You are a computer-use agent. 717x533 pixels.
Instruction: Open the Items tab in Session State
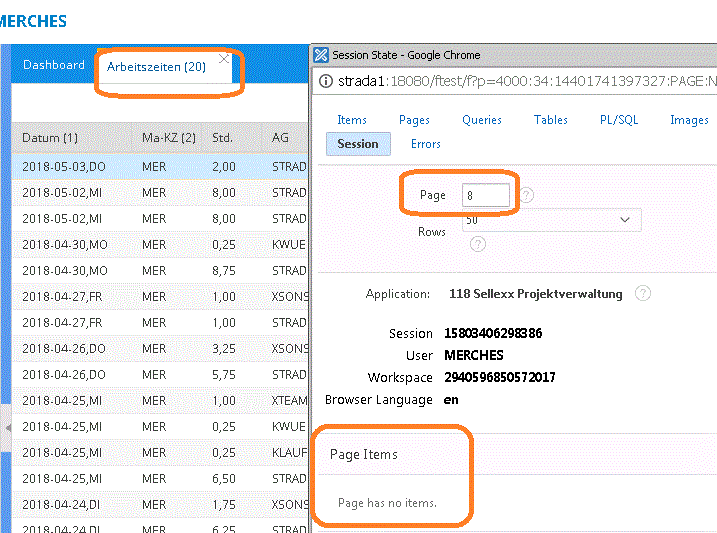[352, 120]
